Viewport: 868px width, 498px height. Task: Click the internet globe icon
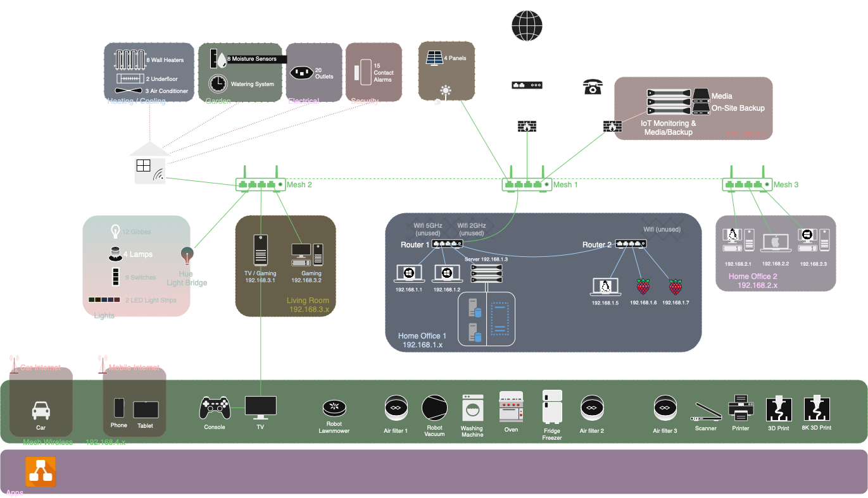(x=527, y=25)
